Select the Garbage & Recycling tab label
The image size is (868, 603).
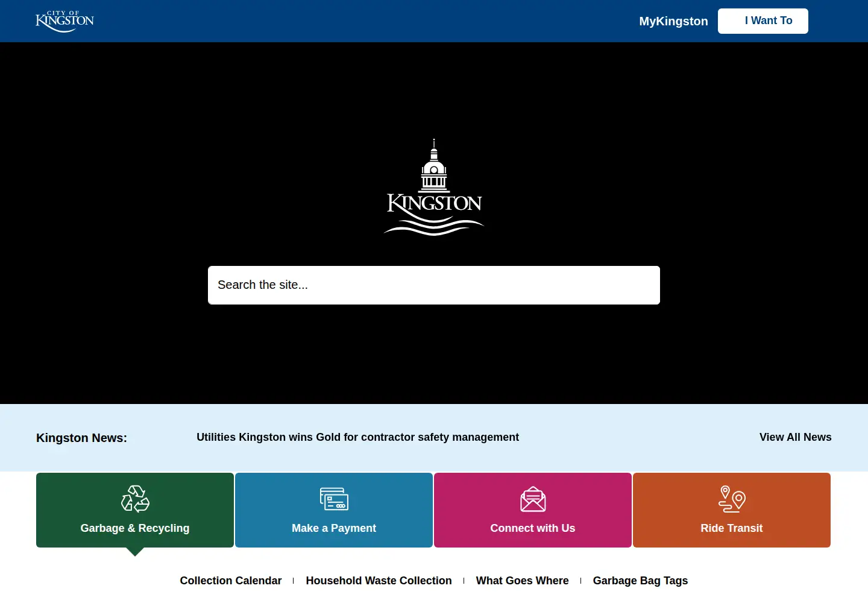135,528
